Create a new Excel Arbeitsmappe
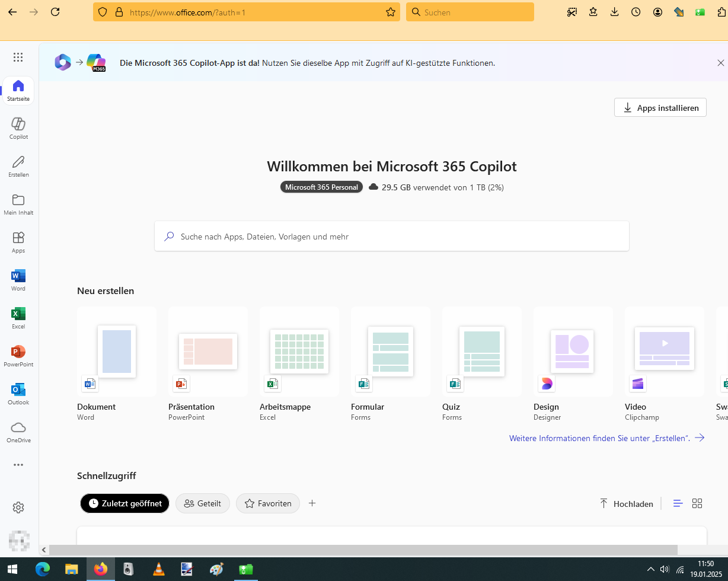728x581 pixels. pyautogui.click(x=299, y=364)
